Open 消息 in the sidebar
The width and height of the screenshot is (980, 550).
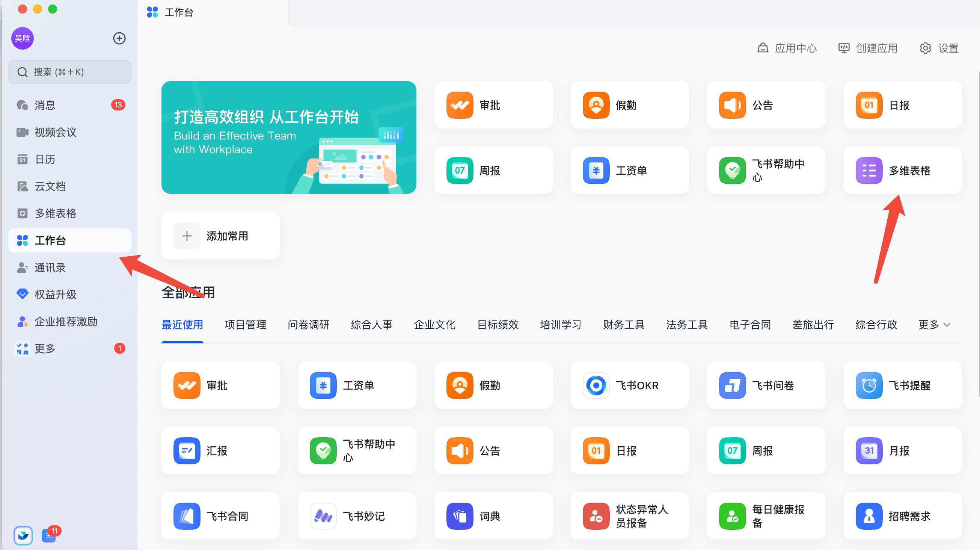pyautogui.click(x=70, y=105)
